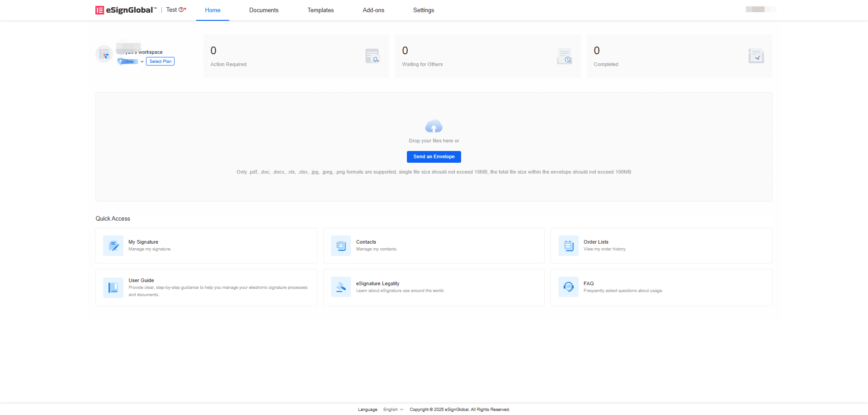
Task: Click the Waiting for Others clock icon
Action: 564,56
